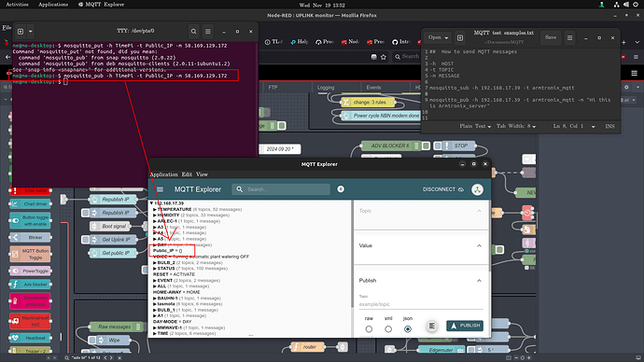Open the 'Plain Text' language dropdown

click(x=475, y=126)
